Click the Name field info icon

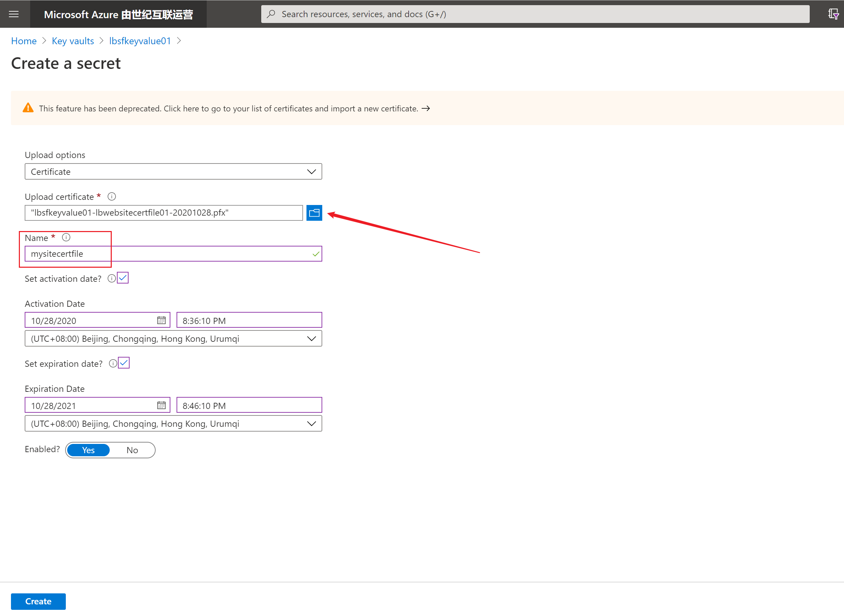(66, 238)
